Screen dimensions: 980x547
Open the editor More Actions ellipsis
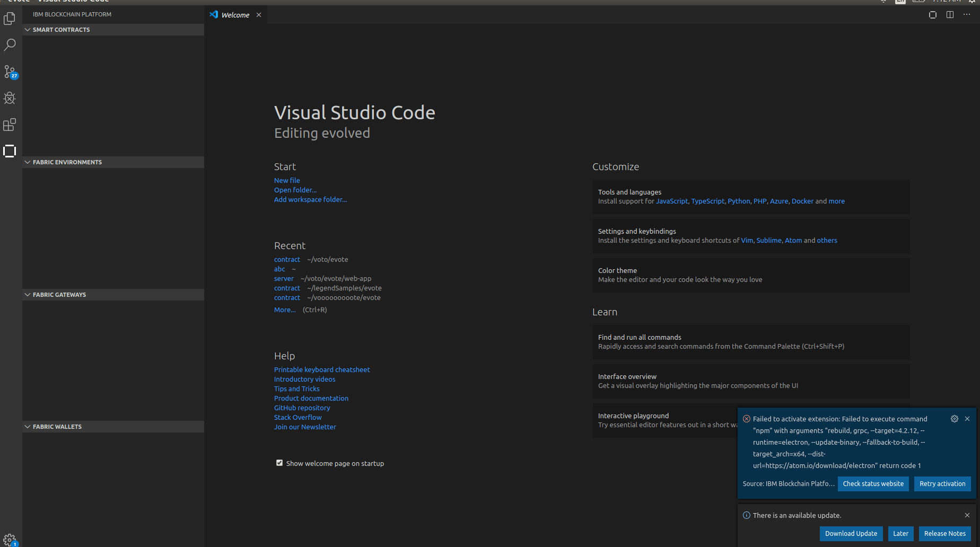coord(967,15)
